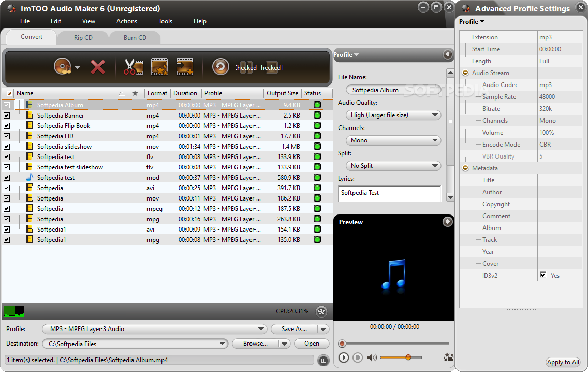The image size is (588, 372).
Task: Click the green status icon for Softpedia slideshow
Action: click(317, 147)
